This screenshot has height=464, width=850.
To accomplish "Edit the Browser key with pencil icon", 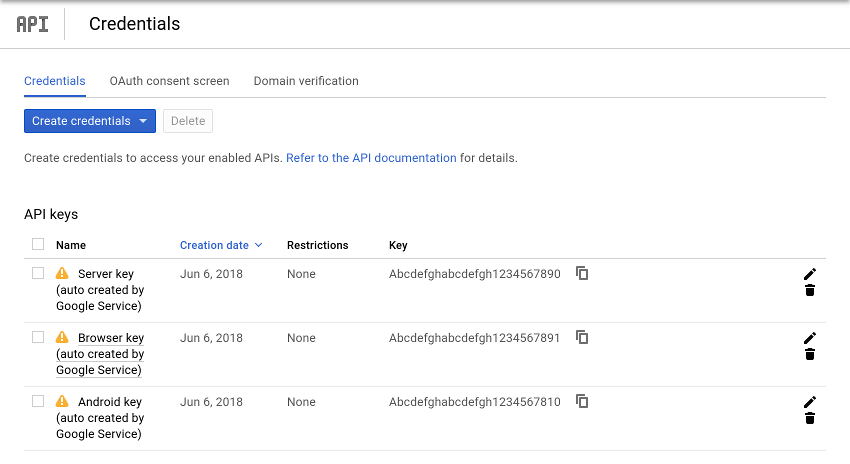I will (810, 338).
